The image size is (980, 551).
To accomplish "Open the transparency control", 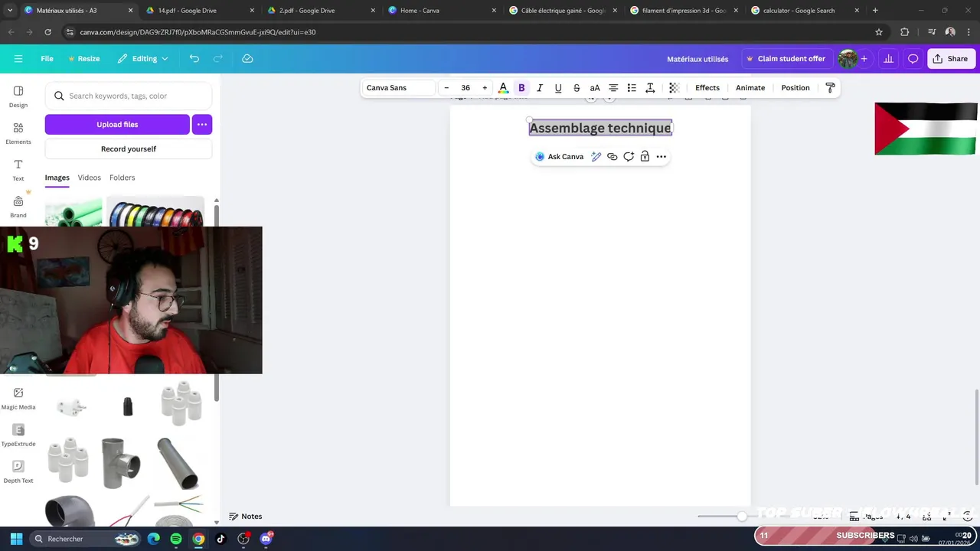I will 674,88.
